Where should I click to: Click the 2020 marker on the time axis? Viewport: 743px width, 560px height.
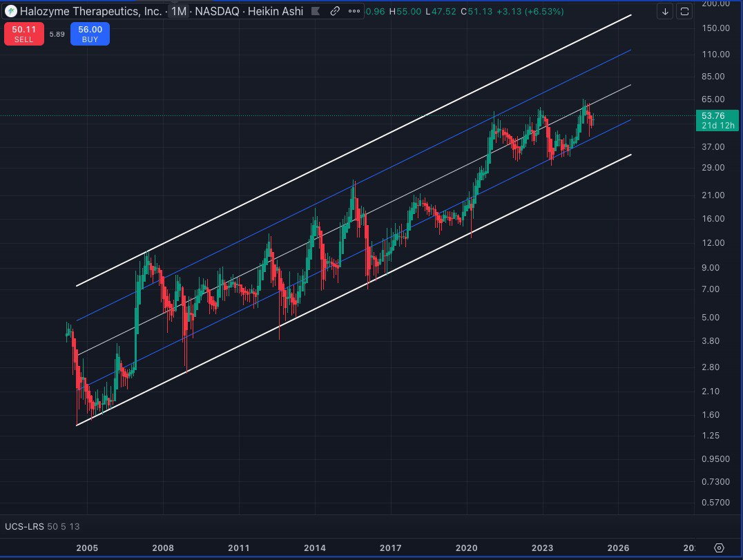467,548
